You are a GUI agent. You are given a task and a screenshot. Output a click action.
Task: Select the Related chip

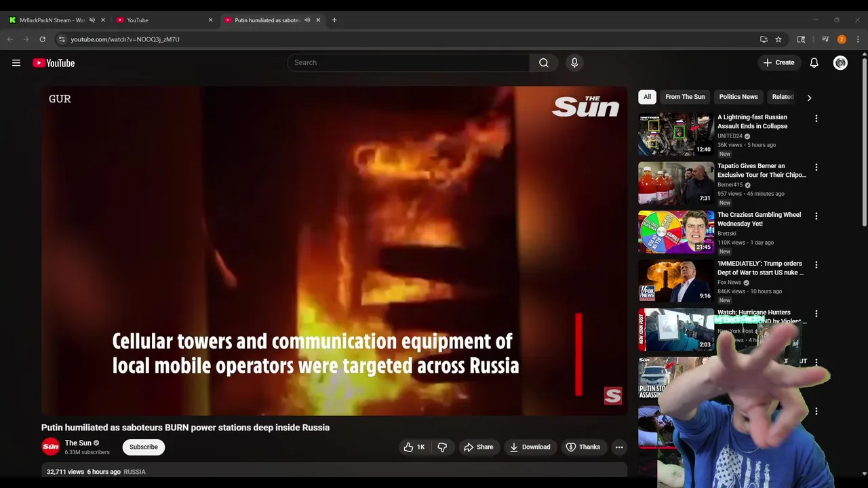(x=783, y=96)
